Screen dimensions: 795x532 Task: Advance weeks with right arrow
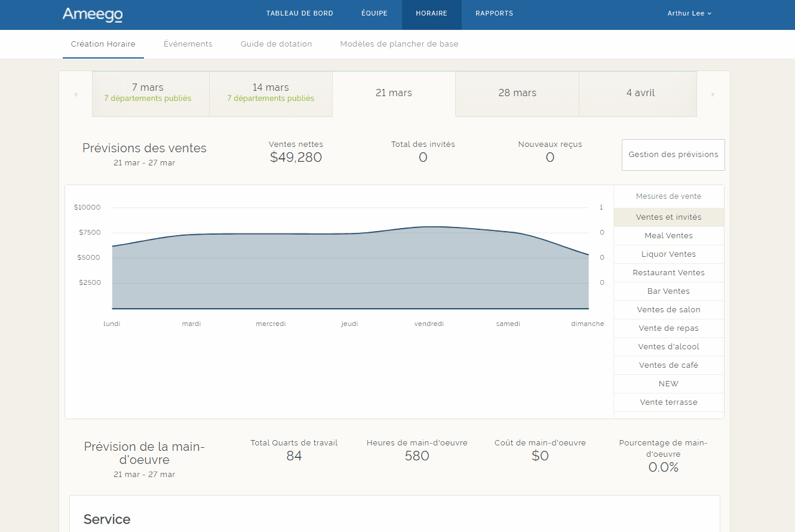pyautogui.click(x=713, y=94)
